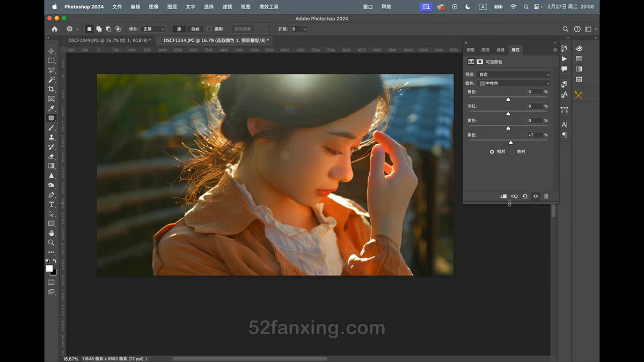Switch to the 调整 tab
Screen dimensions: 644x362
pyautogui.click(x=470, y=50)
